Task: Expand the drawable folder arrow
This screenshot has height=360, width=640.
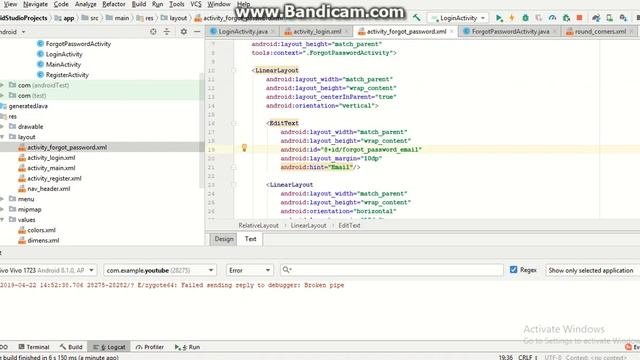Action: coord(2,127)
